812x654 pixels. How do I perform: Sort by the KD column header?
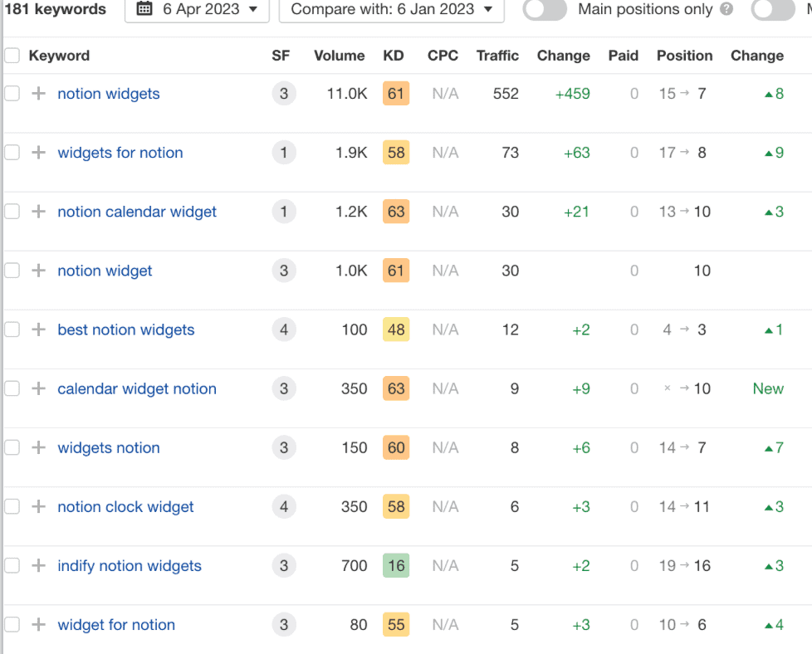coord(394,56)
